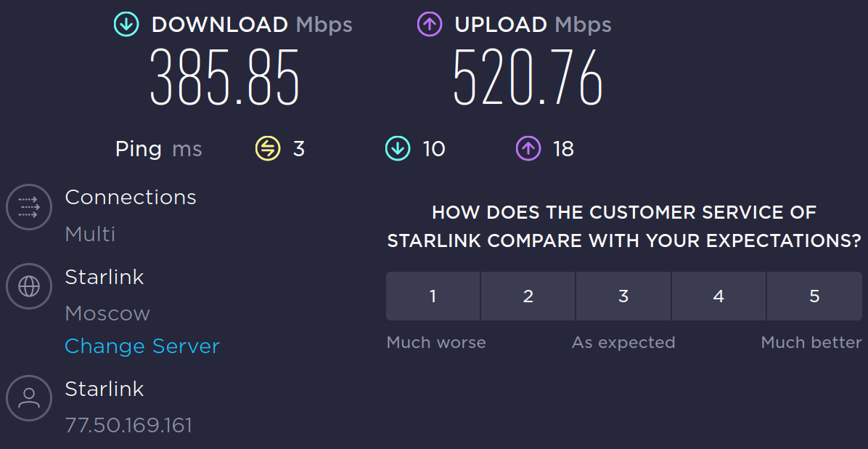Click the Connections multi-arrow icon
This screenshot has width=868, height=449.
click(x=29, y=207)
